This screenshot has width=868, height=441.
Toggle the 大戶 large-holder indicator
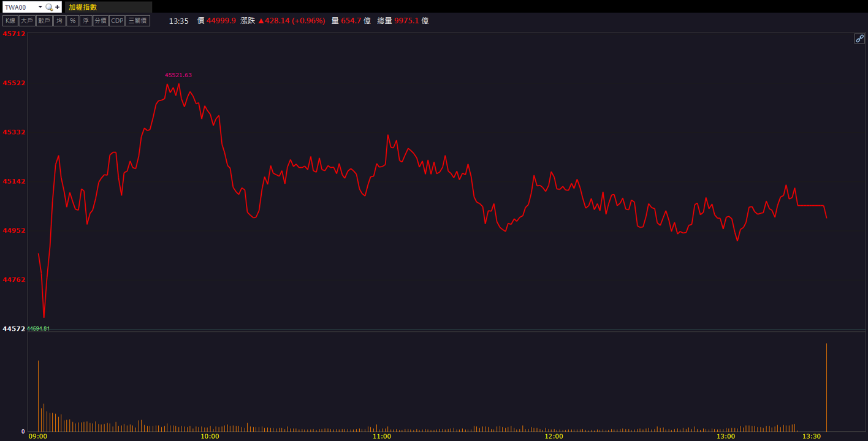coord(27,21)
